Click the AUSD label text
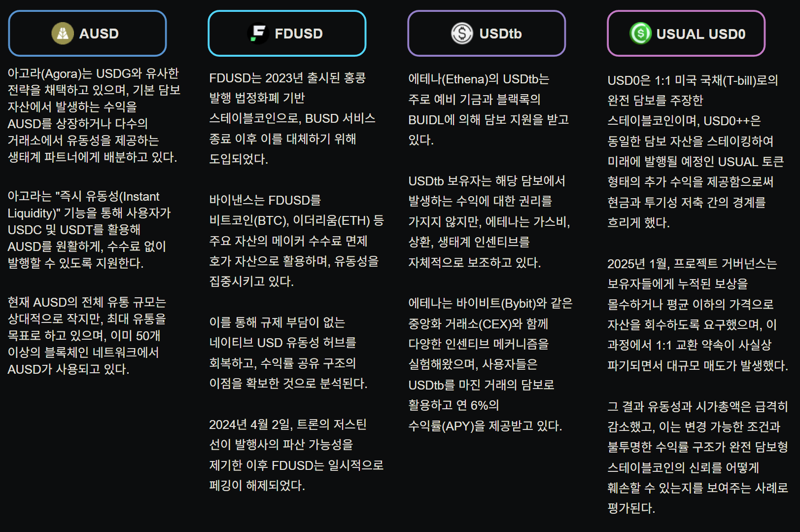Image resolution: width=800 pixels, height=532 pixels. [99, 34]
